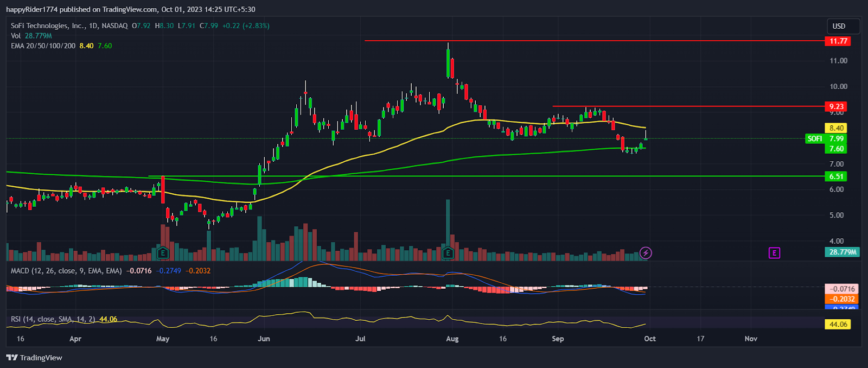Click the Jul date on time axis

pos(360,339)
